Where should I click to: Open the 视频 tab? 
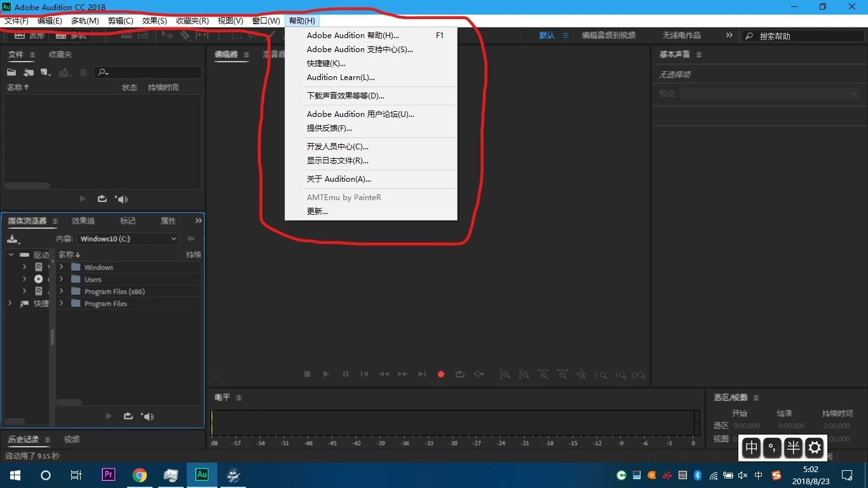click(x=72, y=440)
